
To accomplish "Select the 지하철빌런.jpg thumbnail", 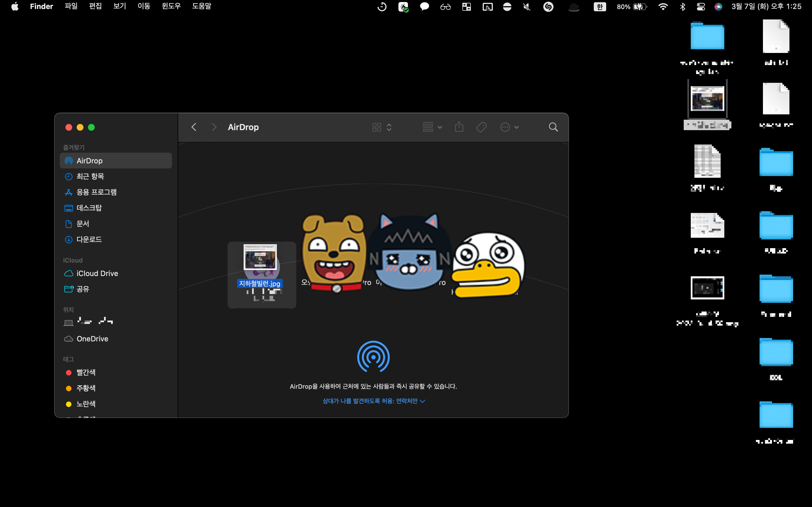I will pyautogui.click(x=260, y=257).
